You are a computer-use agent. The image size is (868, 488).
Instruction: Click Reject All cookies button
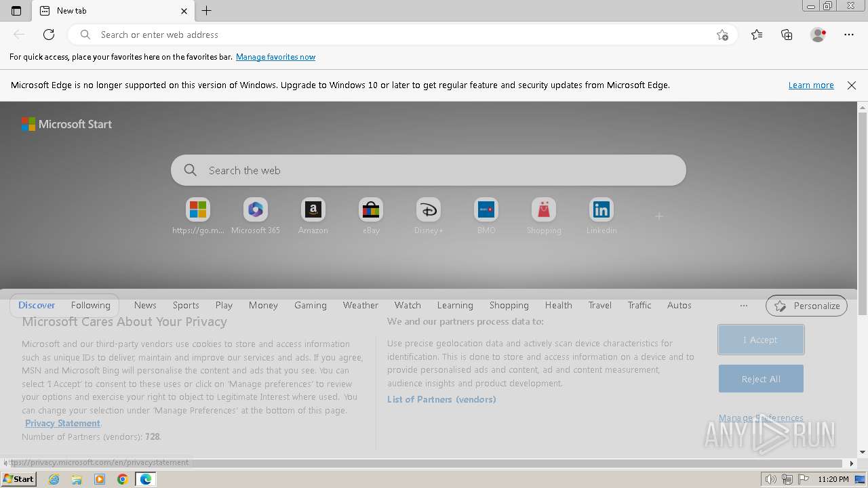point(761,379)
